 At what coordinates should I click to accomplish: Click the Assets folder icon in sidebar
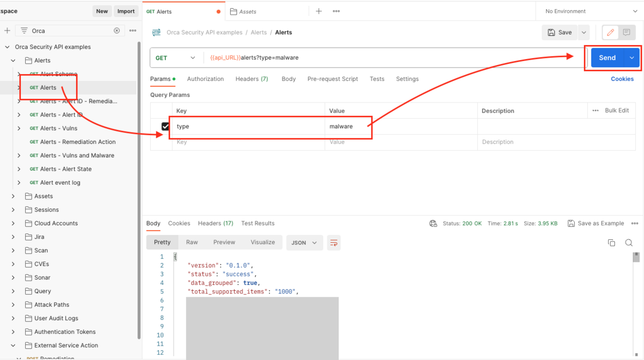tap(29, 196)
